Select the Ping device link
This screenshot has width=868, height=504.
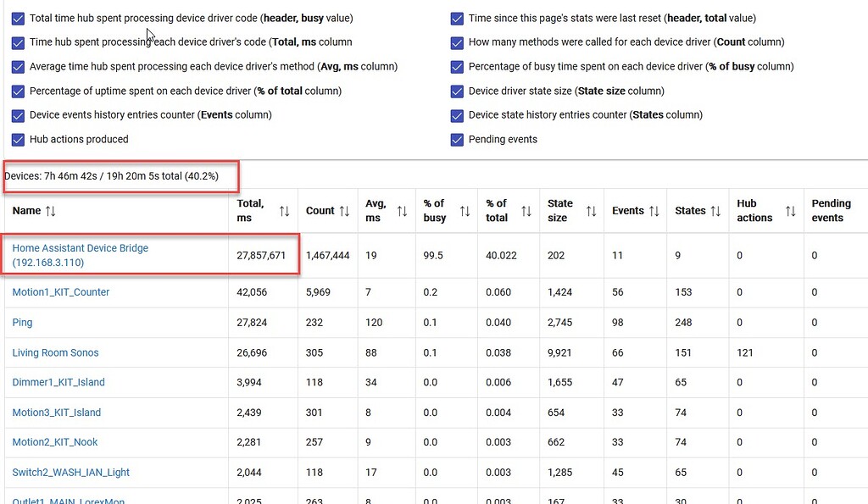click(22, 323)
